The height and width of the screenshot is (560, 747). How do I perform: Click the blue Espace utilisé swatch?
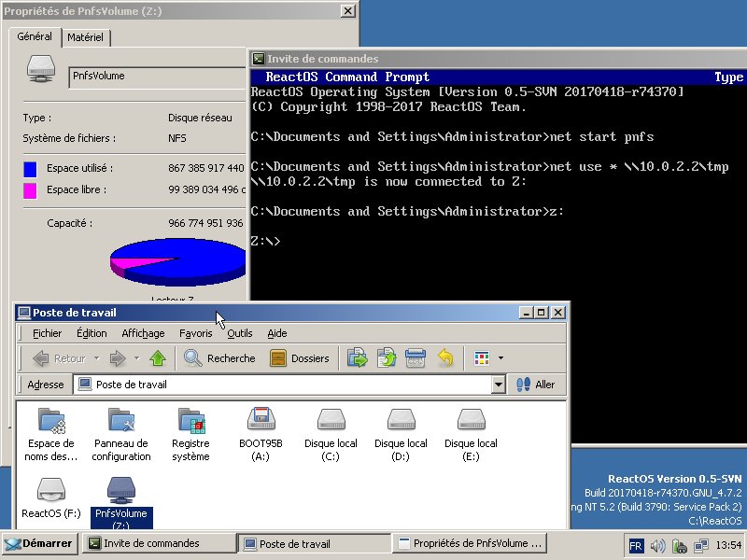tap(30, 169)
